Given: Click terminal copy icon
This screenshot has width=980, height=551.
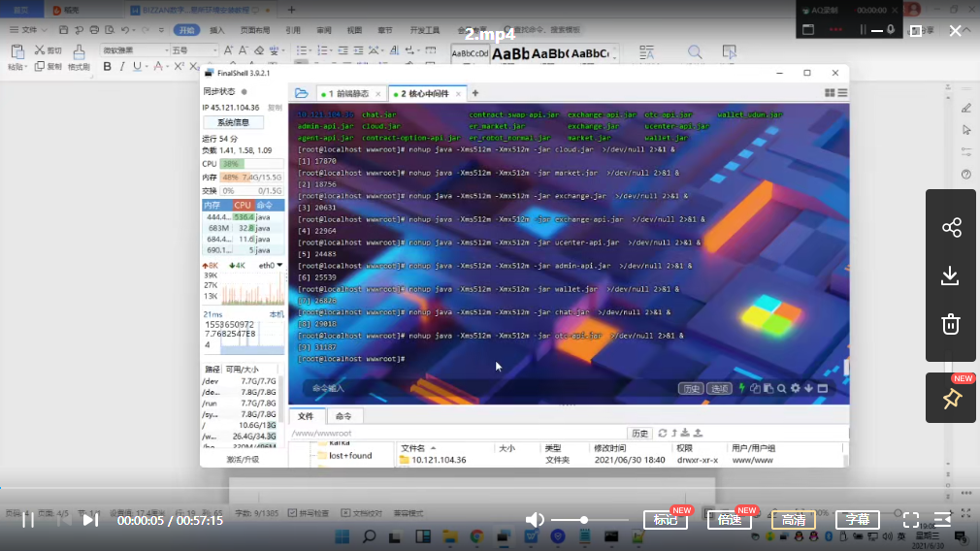Looking at the screenshot, I should coord(755,388).
